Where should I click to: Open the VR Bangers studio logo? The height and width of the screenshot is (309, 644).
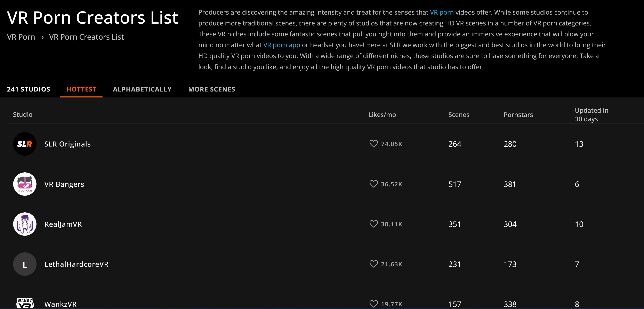point(25,184)
